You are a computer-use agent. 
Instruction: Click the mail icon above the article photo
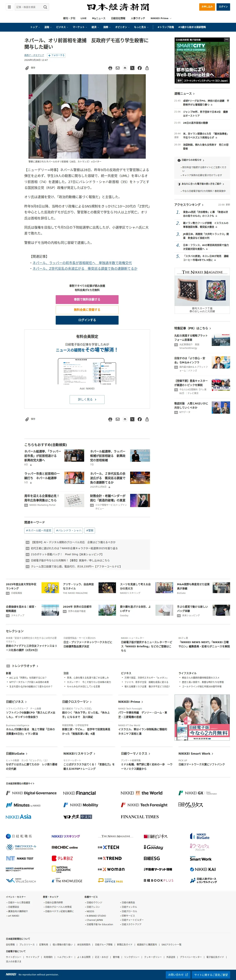pyautogui.click(x=118, y=68)
